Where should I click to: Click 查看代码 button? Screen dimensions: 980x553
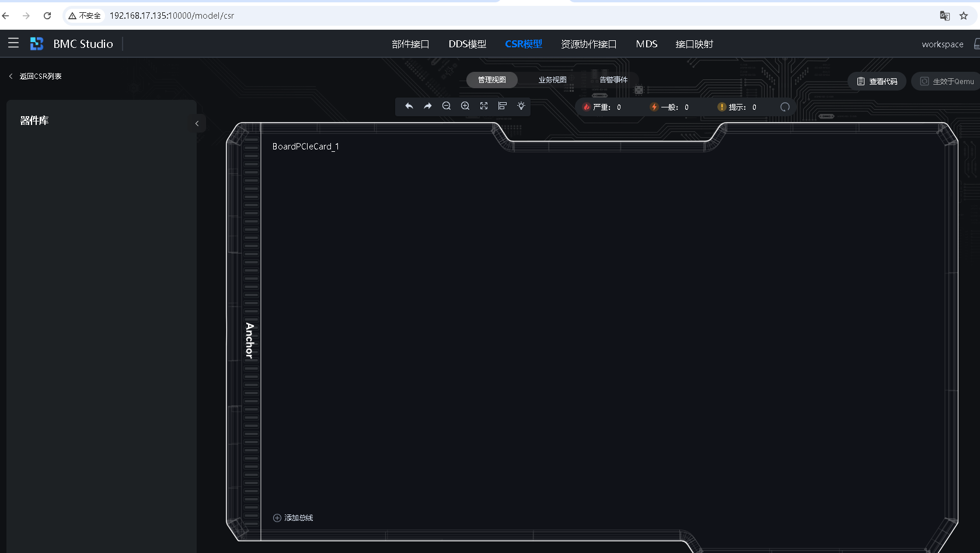click(877, 82)
